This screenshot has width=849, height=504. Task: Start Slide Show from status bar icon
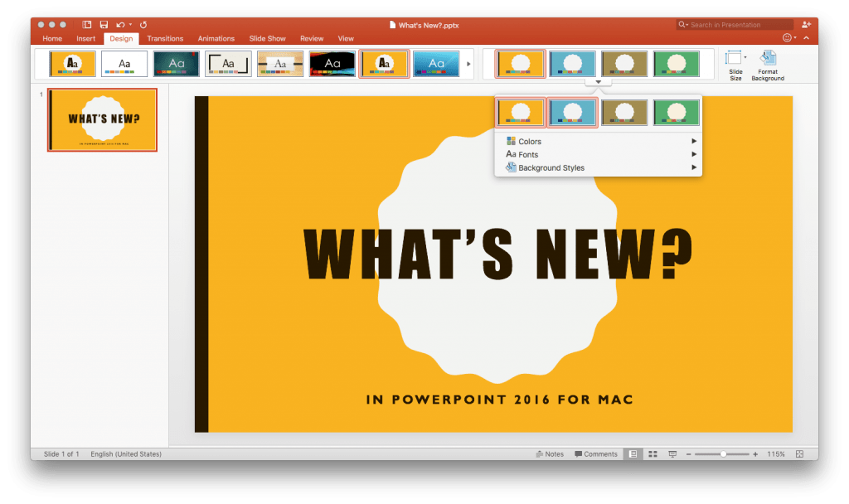point(672,454)
